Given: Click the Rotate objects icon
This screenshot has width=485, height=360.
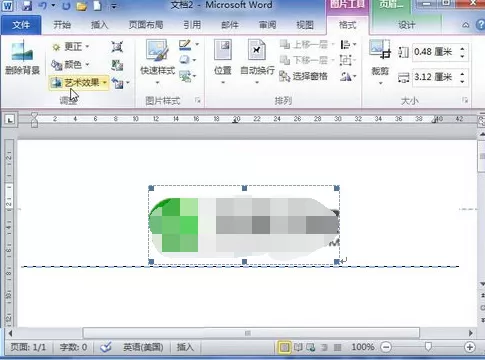Looking at the screenshot, I should (346, 77).
